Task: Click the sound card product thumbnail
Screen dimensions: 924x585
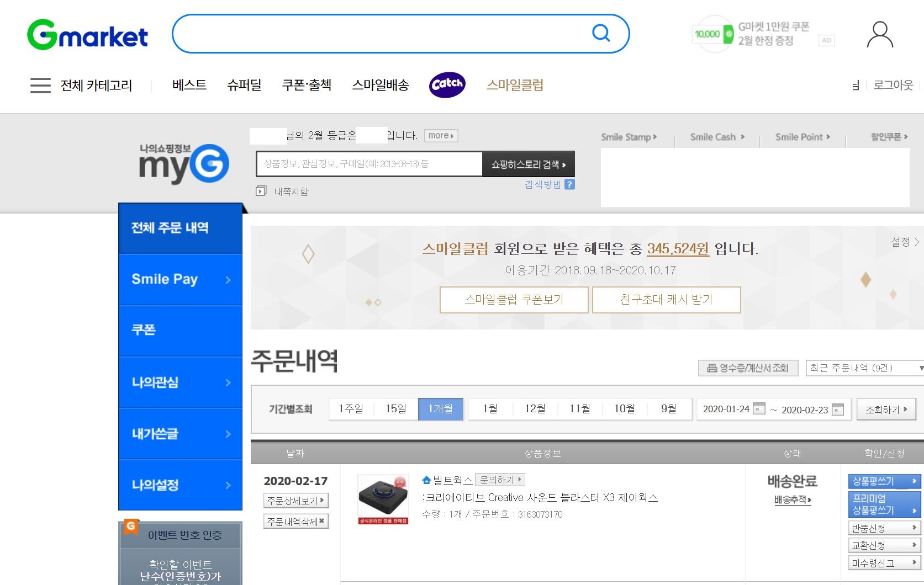Action: pyautogui.click(x=383, y=499)
